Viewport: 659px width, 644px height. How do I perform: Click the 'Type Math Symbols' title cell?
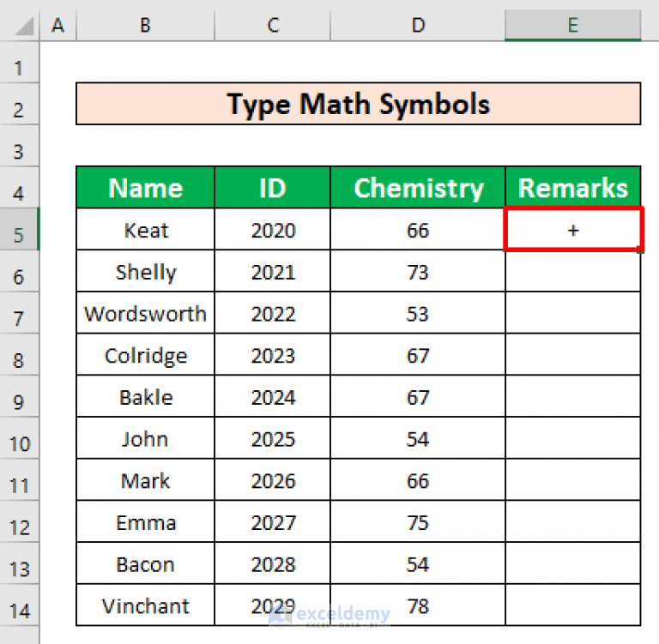(359, 104)
